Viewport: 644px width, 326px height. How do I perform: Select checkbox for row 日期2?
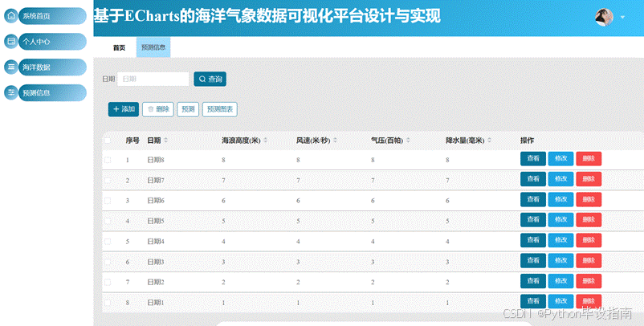(108, 282)
